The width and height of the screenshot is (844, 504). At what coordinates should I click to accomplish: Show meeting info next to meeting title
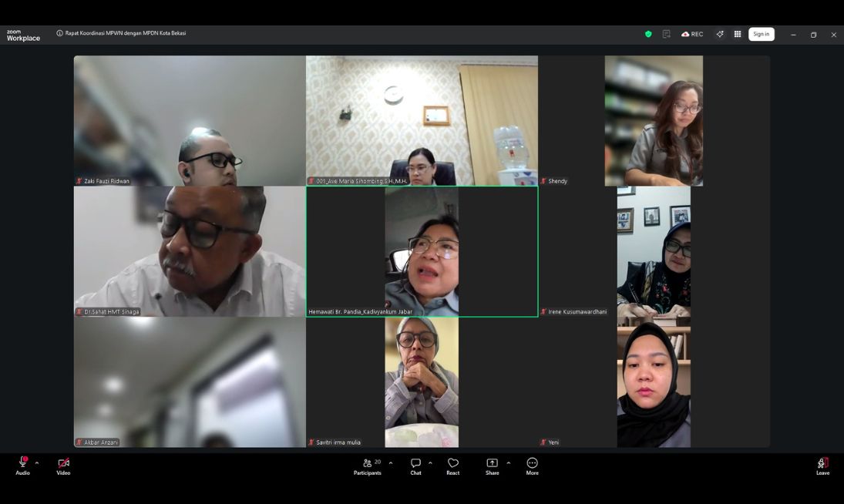tap(59, 33)
